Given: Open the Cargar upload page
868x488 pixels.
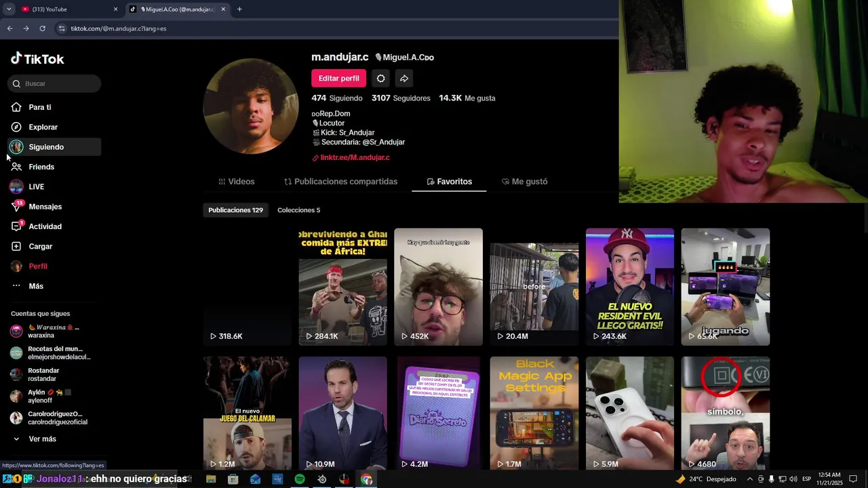Looking at the screenshot, I should 40,246.
